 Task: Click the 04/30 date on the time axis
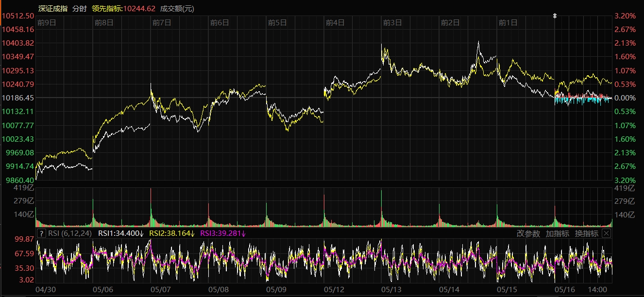pyautogui.click(x=46, y=289)
